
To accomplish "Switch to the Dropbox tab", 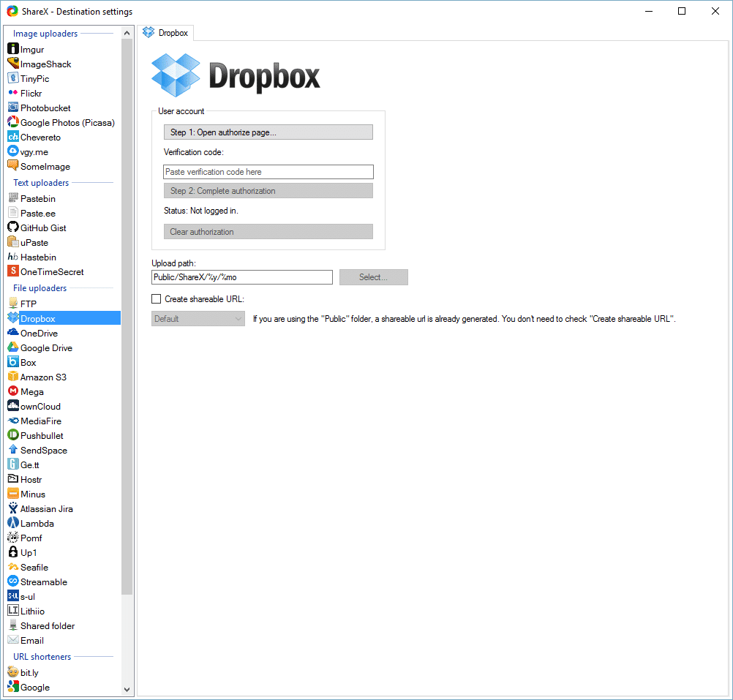I will [x=165, y=33].
